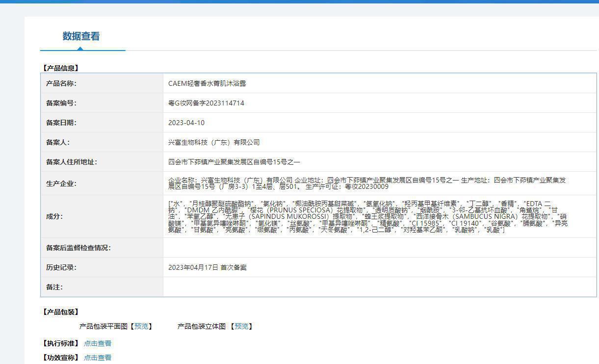Select address 四会市下茆镇产业聚集发展区自编号15号之一
The height and width of the screenshot is (364, 599).
pyautogui.click(x=234, y=162)
